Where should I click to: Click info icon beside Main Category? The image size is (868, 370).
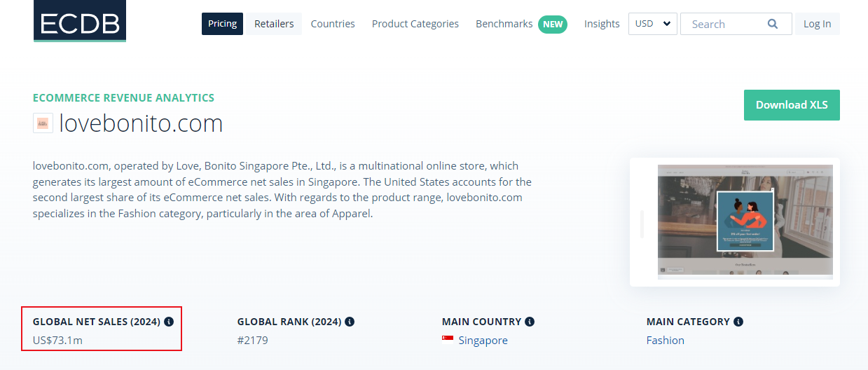click(x=738, y=322)
